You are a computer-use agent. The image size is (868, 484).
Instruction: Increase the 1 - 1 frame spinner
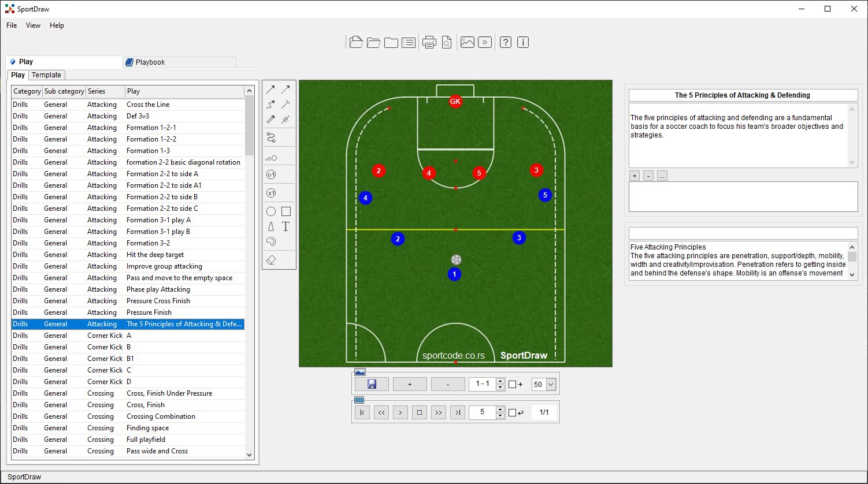tap(500, 381)
